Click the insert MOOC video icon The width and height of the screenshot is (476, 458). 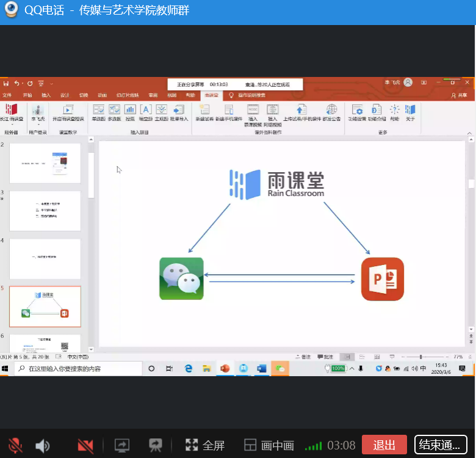tap(253, 115)
